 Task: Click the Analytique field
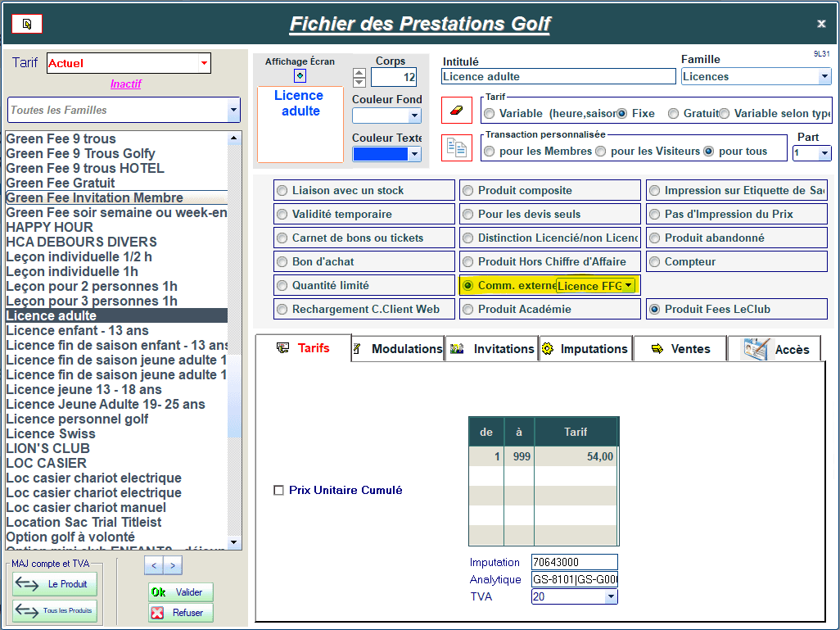(x=574, y=579)
